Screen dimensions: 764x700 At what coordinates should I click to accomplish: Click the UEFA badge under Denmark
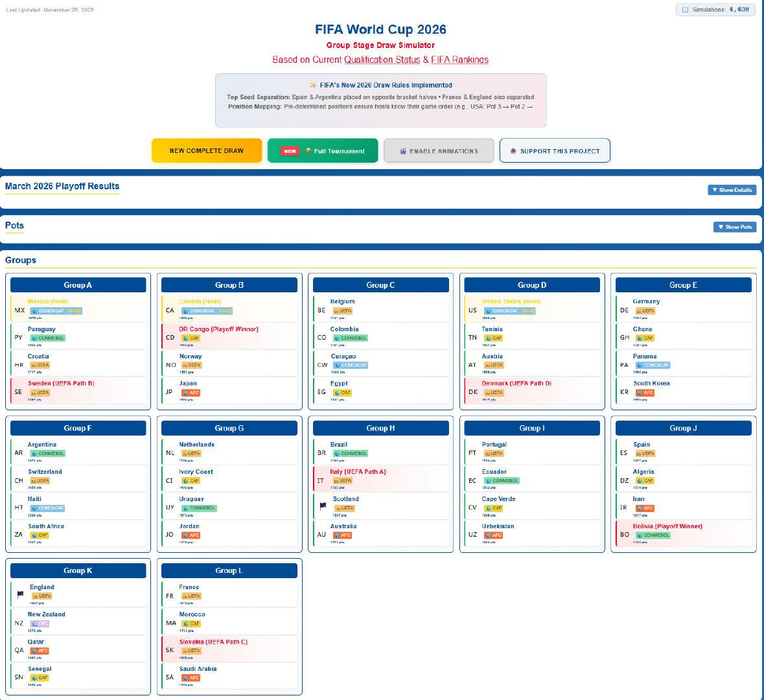pyautogui.click(x=494, y=392)
